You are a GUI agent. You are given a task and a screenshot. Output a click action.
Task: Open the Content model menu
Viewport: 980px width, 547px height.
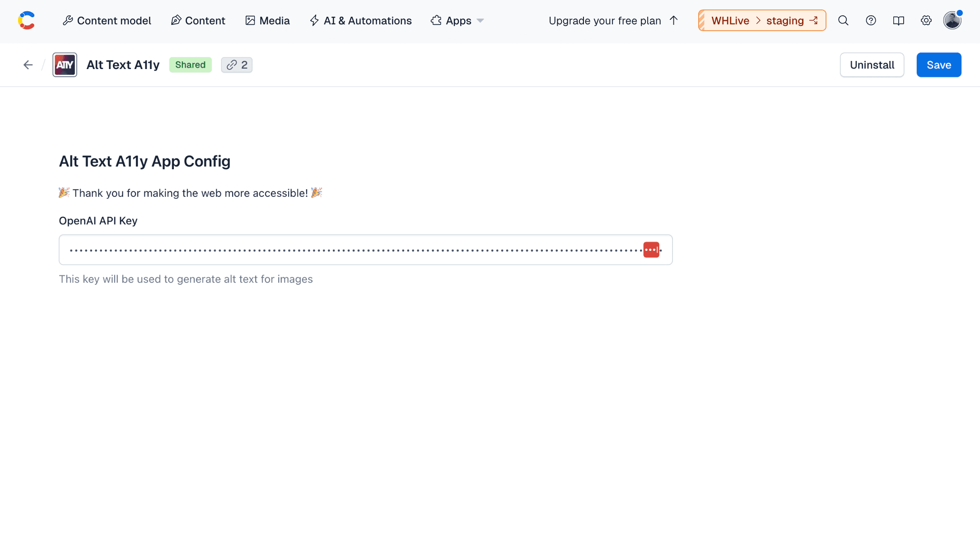pyautogui.click(x=107, y=21)
